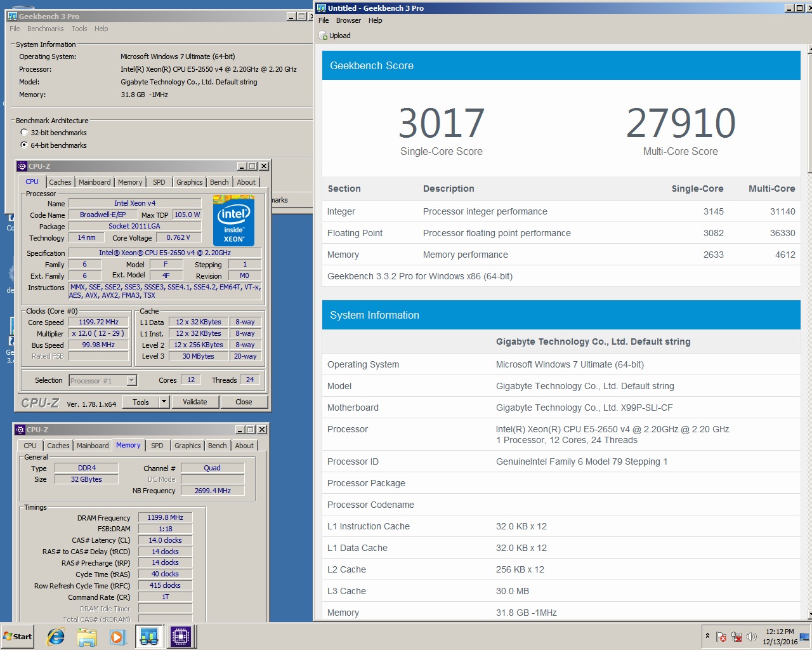Click the Core Speed 1199.72 MHz field
Image resolution: width=812 pixels, height=650 pixels.
pyautogui.click(x=98, y=322)
